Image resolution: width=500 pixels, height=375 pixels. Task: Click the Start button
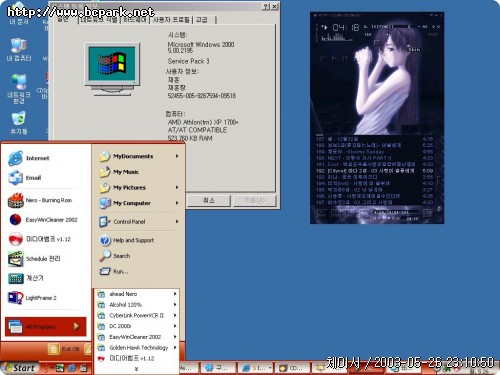click(x=19, y=368)
